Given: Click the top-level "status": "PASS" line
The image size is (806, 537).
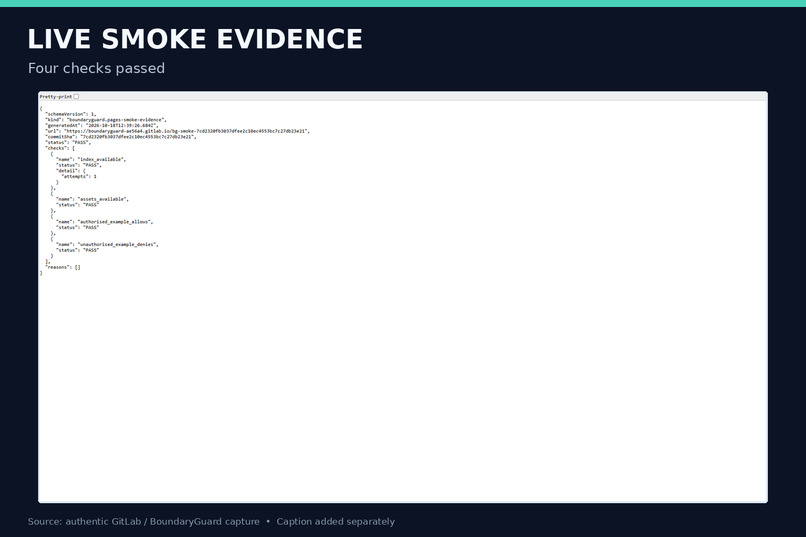Looking at the screenshot, I should [x=68, y=142].
